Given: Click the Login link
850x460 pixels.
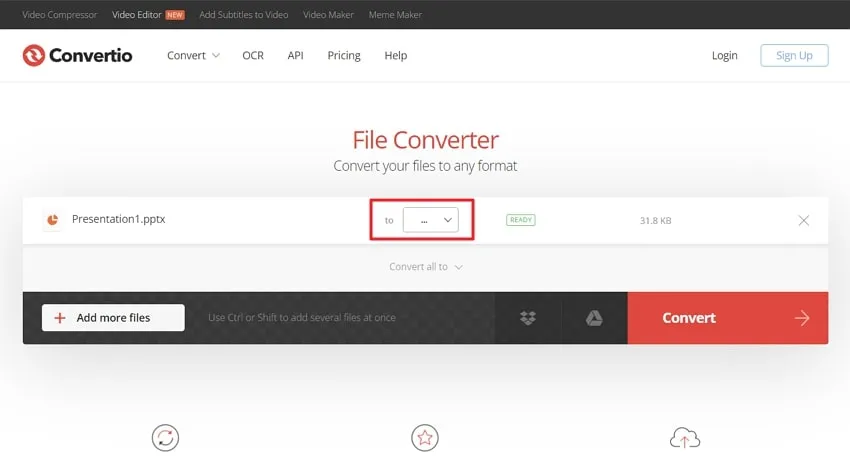Looking at the screenshot, I should [x=724, y=55].
